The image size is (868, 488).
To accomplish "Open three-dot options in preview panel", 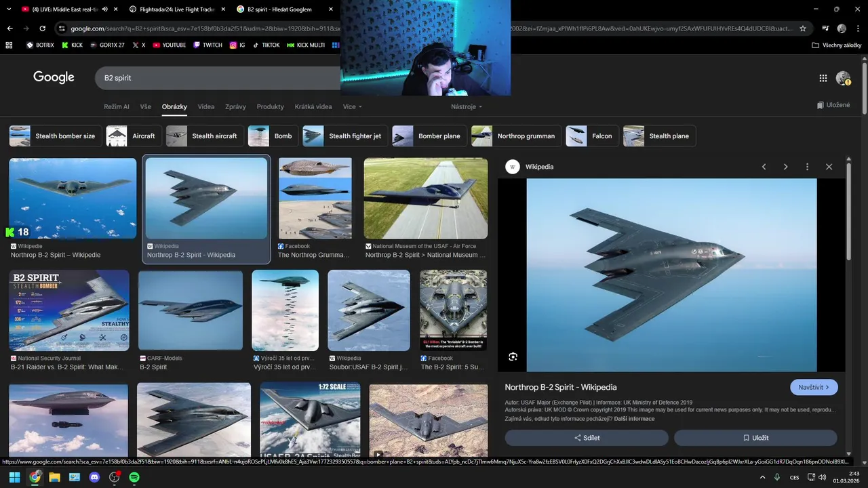I will pyautogui.click(x=807, y=167).
